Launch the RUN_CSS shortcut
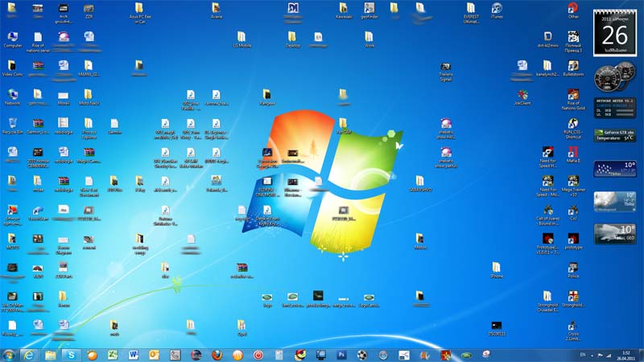Screen dimensions: 644x362 (573, 129)
